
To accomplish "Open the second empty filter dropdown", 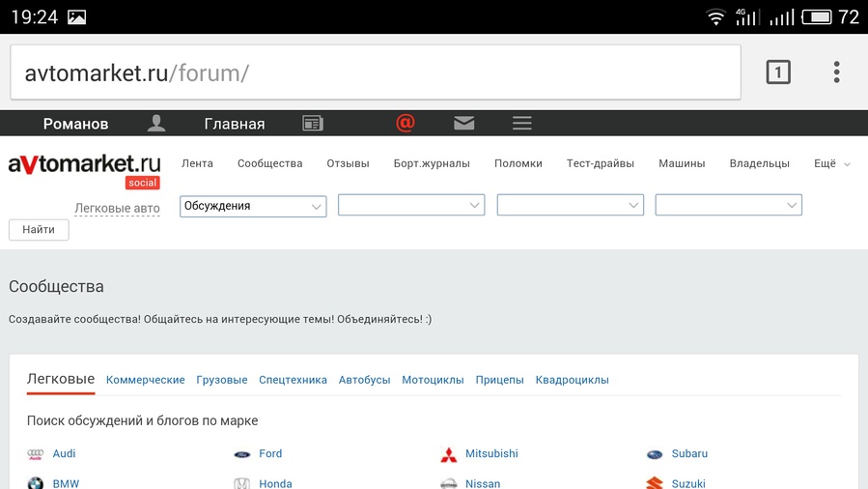I will pyautogui.click(x=411, y=205).
